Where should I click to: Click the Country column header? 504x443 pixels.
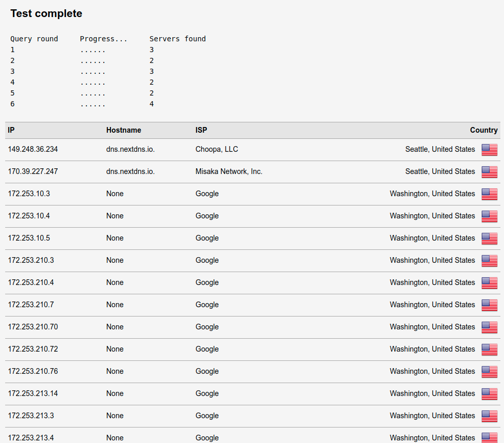click(483, 130)
